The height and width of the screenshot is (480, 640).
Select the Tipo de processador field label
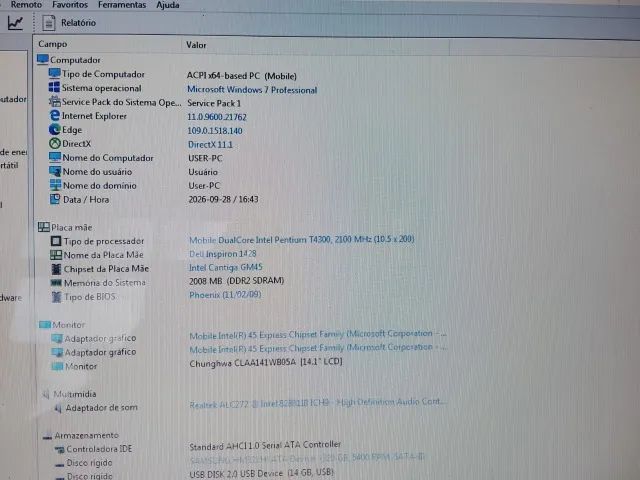point(104,241)
